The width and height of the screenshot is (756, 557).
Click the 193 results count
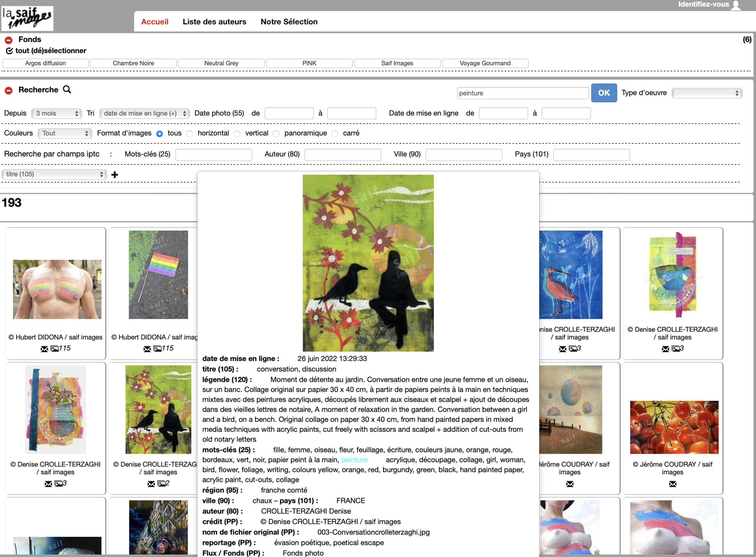coord(12,203)
